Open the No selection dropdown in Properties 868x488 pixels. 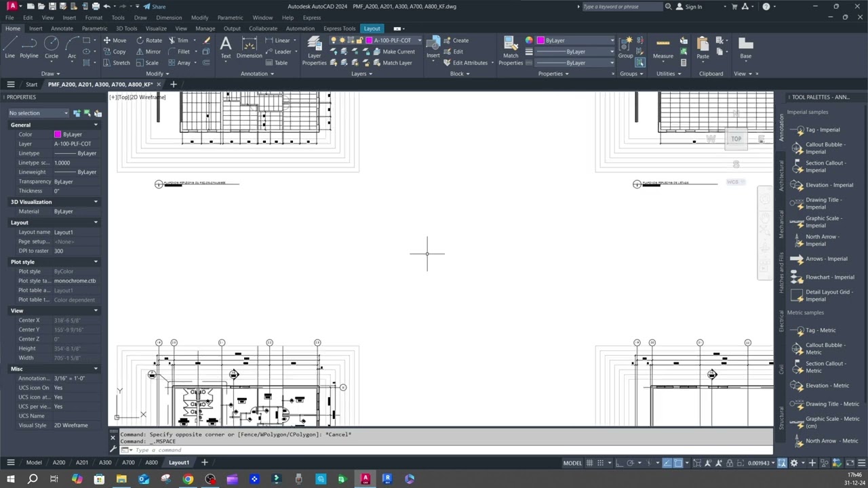point(38,113)
